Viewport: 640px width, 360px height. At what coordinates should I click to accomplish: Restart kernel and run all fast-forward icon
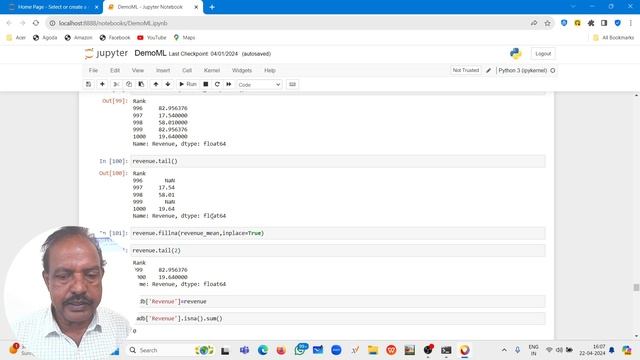[x=229, y=84]
